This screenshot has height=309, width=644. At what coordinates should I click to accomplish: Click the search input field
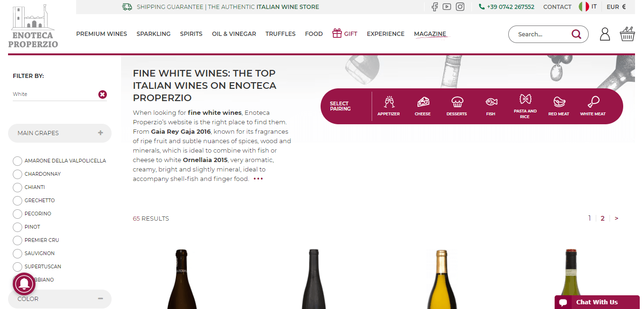pyautogui.click(x=543, y=34)
